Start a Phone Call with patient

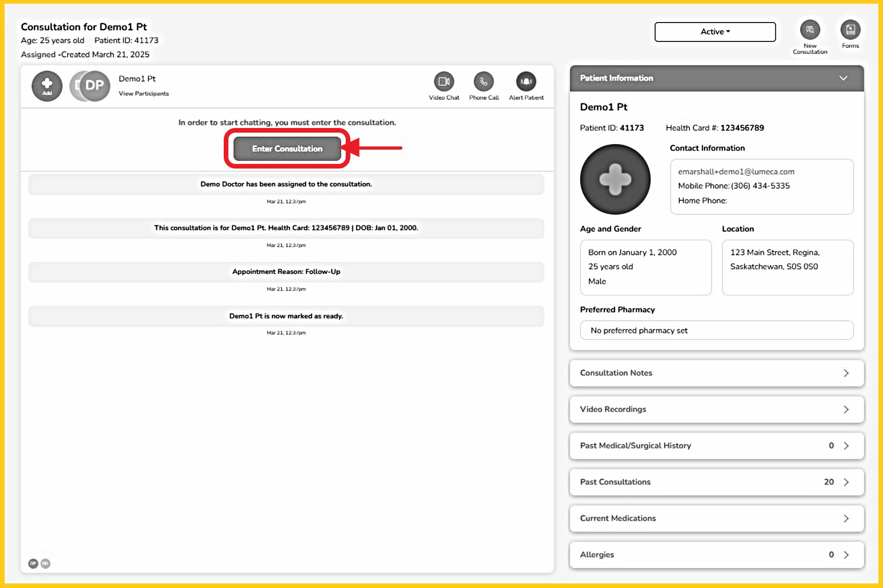pyautogui.click(x=483, y=82)
